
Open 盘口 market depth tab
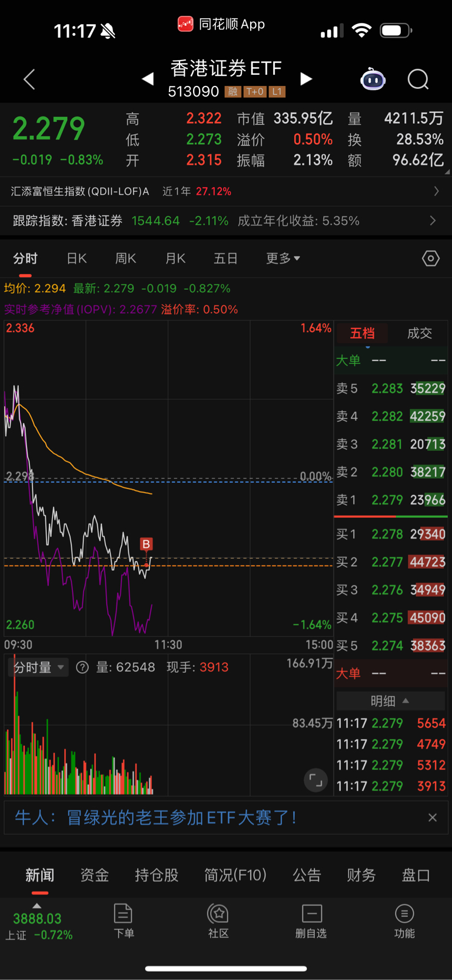(416, 875)
